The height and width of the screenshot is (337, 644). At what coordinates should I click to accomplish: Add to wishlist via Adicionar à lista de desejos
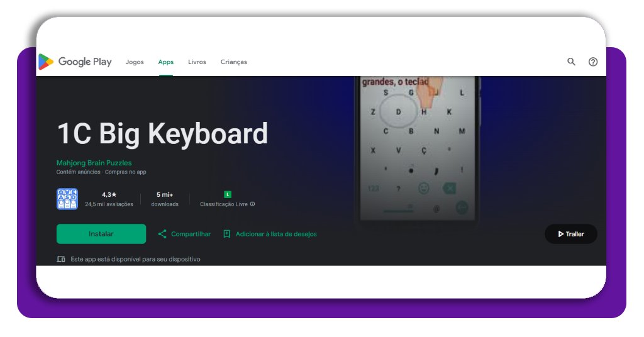click(276, 234)
